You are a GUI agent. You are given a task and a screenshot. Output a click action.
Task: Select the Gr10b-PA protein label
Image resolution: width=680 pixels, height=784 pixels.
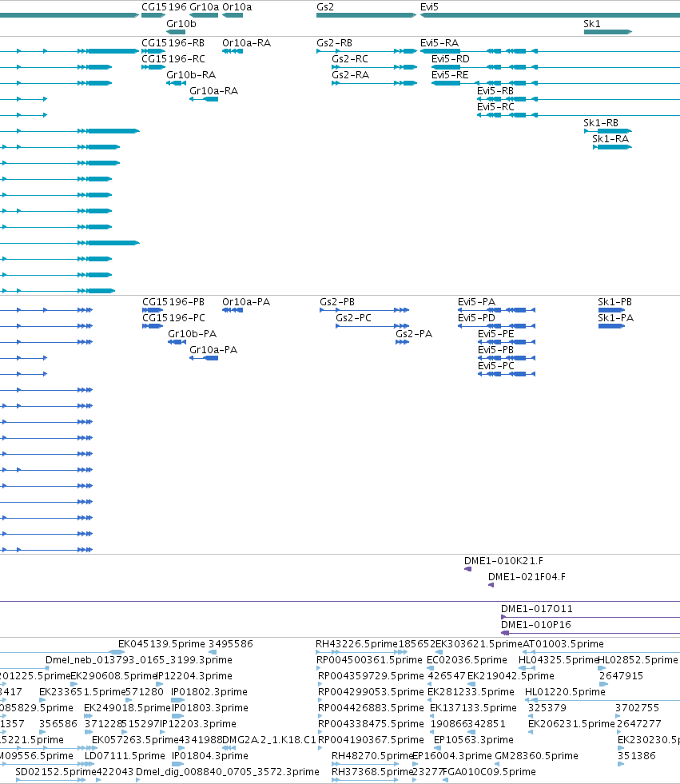[x=192, y=334]
